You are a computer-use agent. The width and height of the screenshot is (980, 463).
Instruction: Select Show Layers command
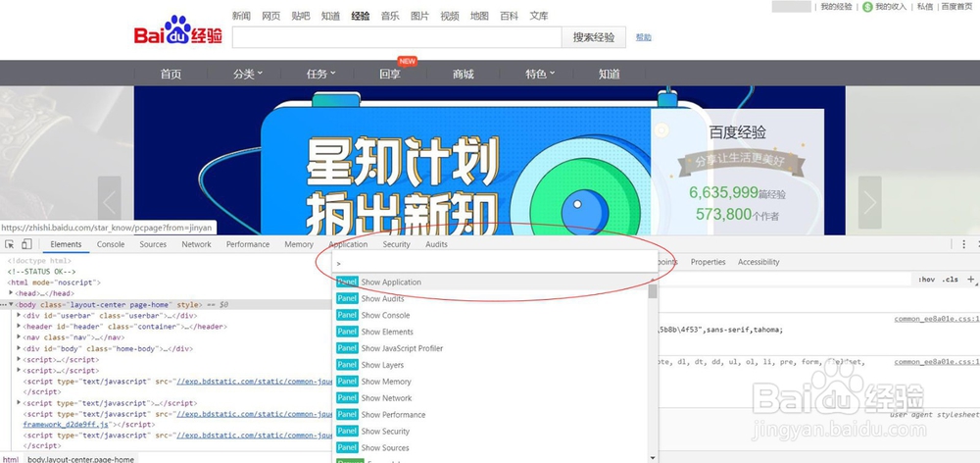click(490, 365)
